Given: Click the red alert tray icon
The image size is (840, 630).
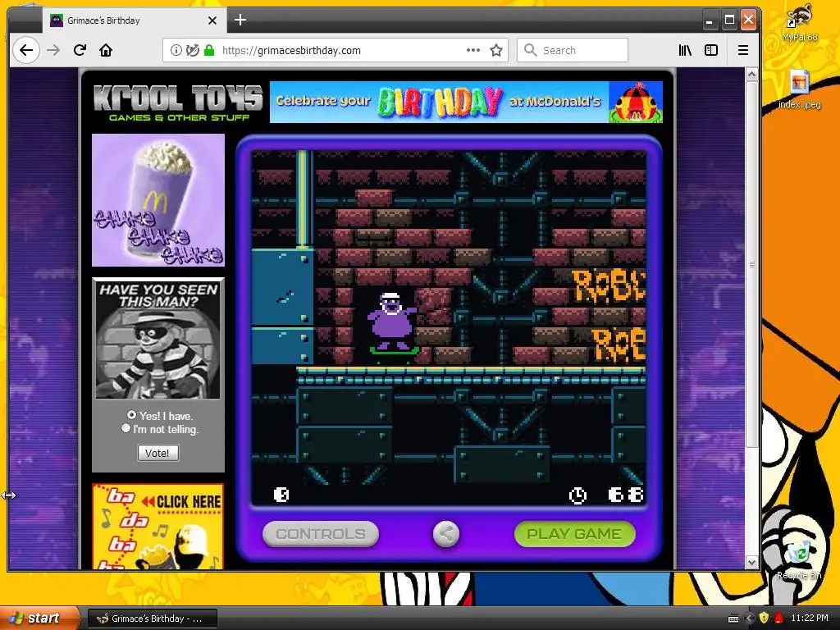Looking at the screenshot, I should click(779, 619).
